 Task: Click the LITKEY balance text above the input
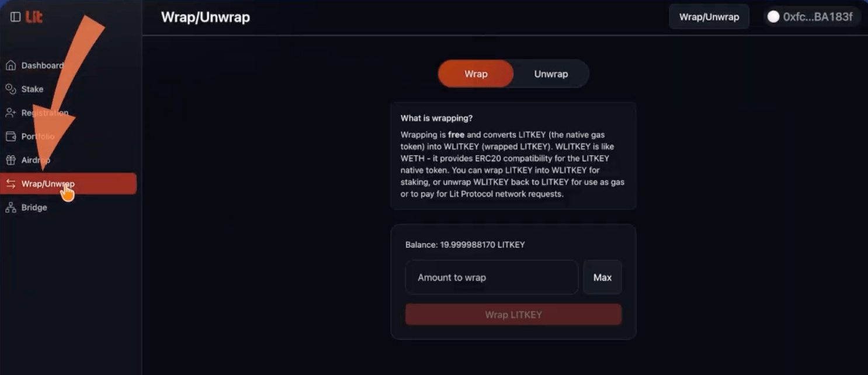tap(465, 245)
